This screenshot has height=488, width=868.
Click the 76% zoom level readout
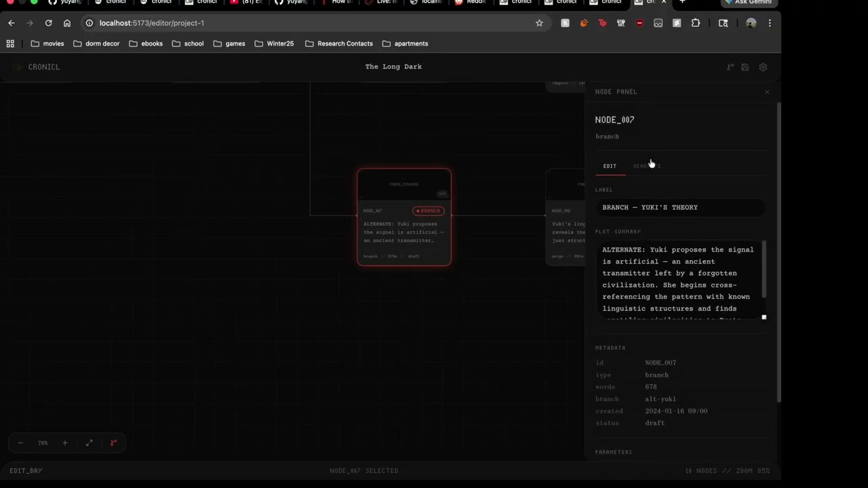pyautogui.click(x=43, y=443)
